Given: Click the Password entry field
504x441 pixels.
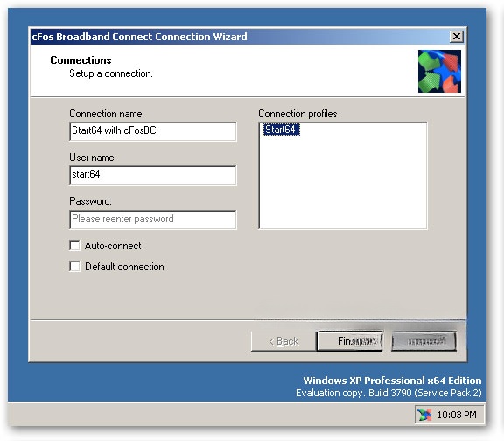Looking at the screenshot, I should [x=153, y=220].
